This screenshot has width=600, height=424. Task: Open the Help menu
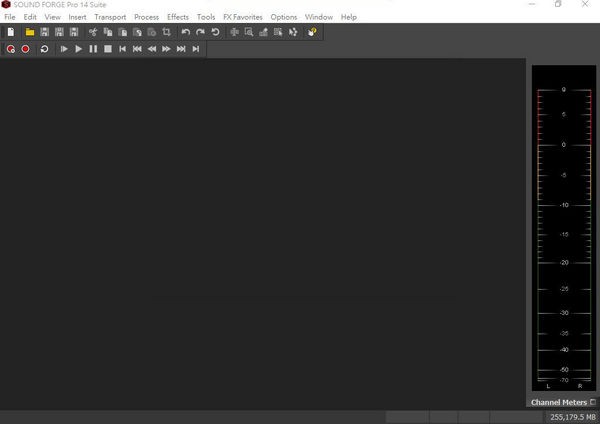click(x=349, y=17)
